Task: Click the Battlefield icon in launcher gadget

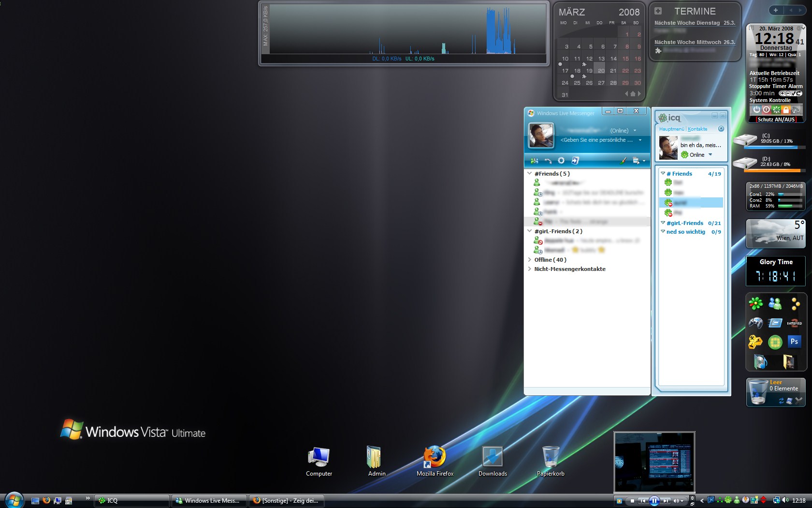Action: (794, 323)
